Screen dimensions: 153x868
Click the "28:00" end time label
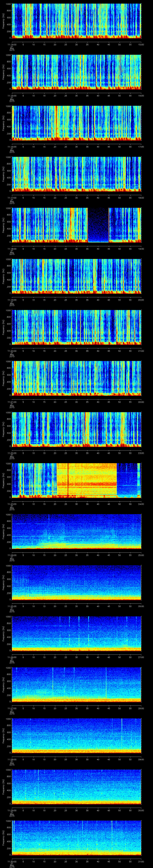point(141,708)
